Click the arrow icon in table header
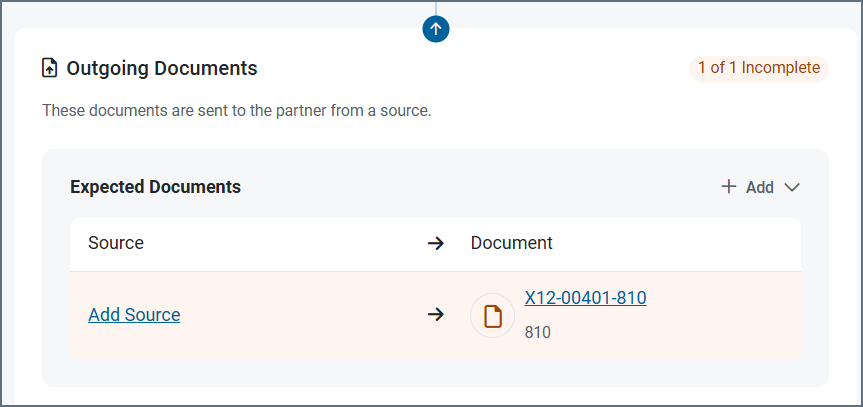Viewport: 863px width, 407px height. [x=435, y=243]
